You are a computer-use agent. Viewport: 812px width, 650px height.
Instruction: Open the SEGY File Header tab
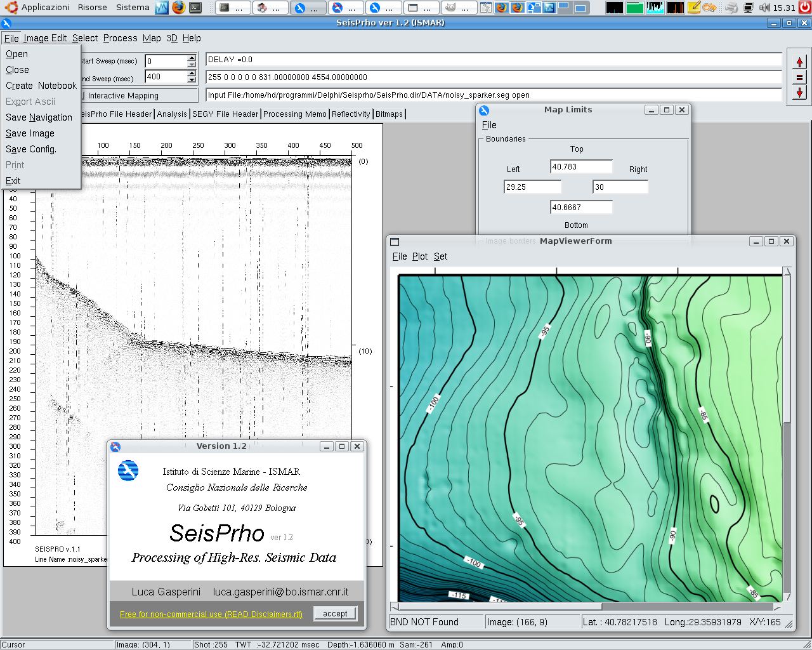coord(225,114)
